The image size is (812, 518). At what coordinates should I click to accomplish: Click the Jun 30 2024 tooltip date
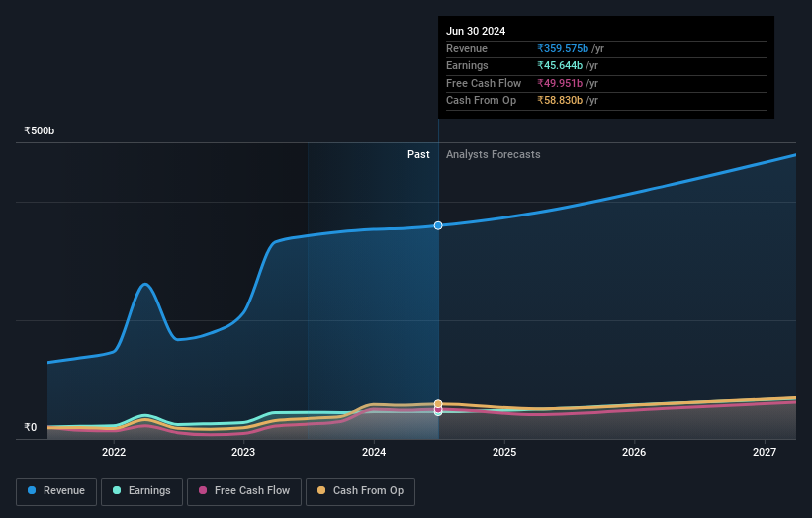tap(476, 31)
